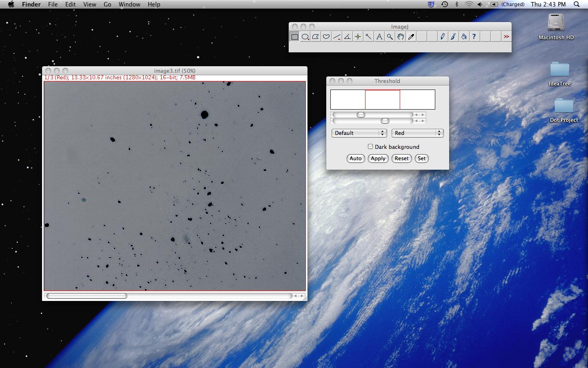Select the Flood fill bucket tool

pyautogui.click(x=464, y=37)
